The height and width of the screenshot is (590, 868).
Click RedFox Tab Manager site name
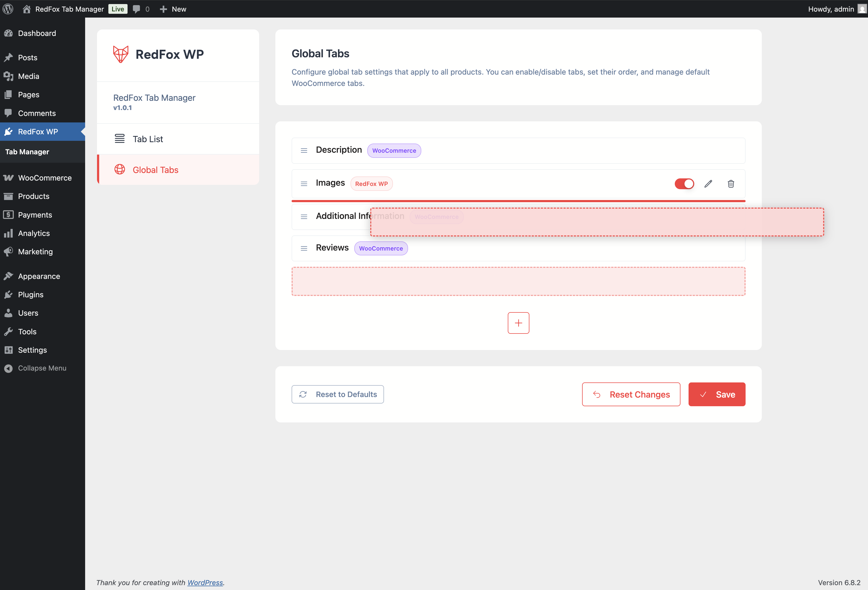tap(69, 9)
